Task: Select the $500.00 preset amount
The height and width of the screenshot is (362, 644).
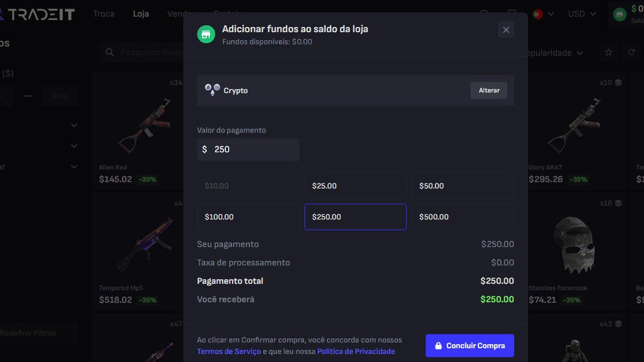Action: coord(462,217)
